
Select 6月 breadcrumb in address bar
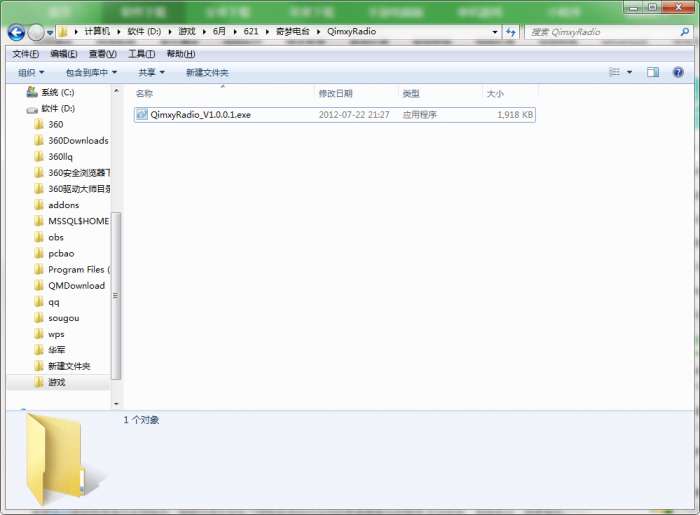219,31
